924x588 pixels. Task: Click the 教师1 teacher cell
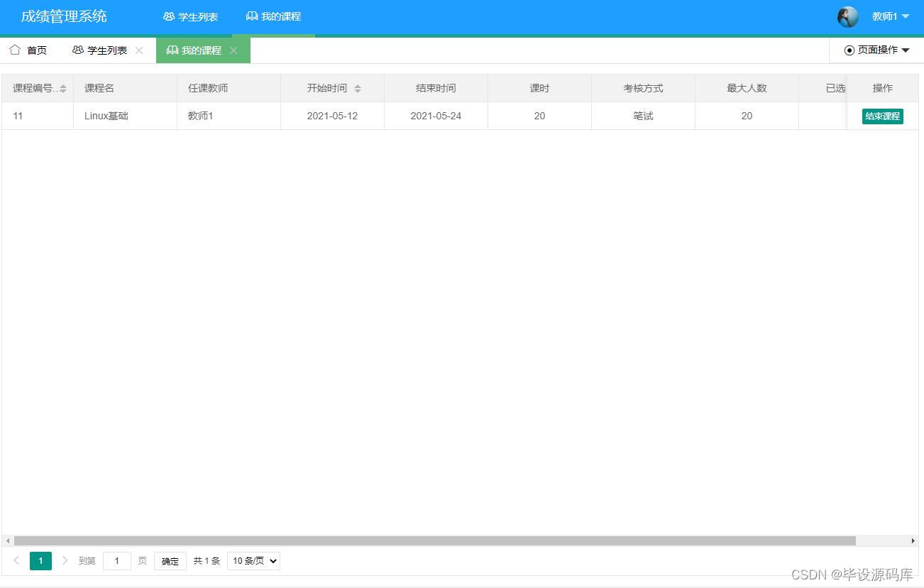tap(229, 116)
